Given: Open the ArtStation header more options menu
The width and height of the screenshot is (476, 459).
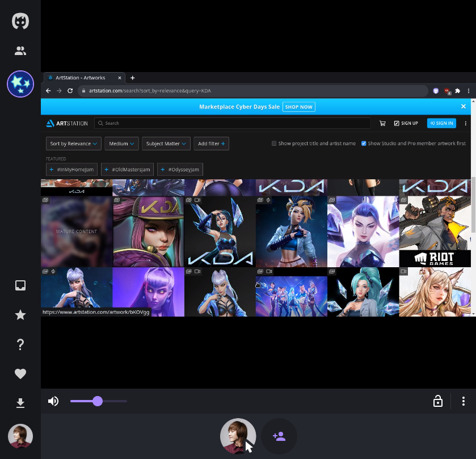Looking at the screenshot, I should [x=465, y=123].
